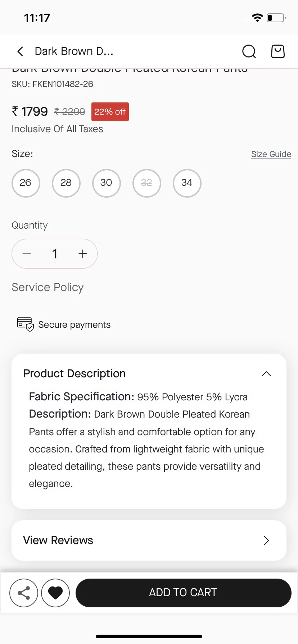Choose size 34 option

(x=187, y=183)
